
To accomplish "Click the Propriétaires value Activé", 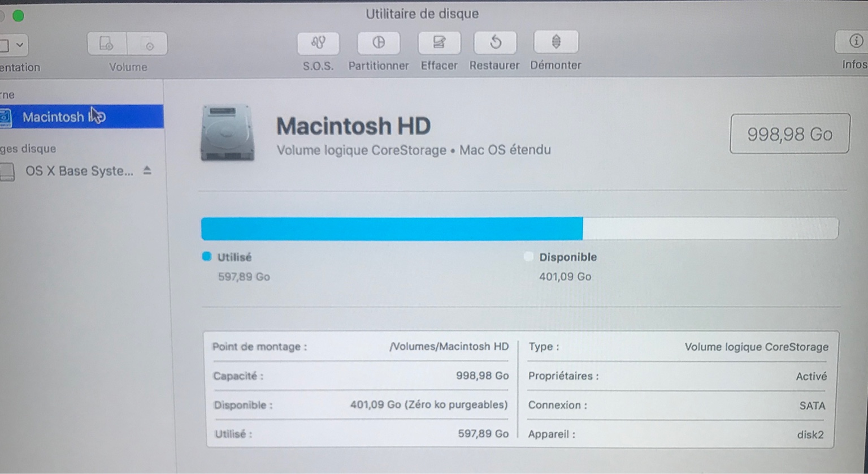I will [811, 376].
